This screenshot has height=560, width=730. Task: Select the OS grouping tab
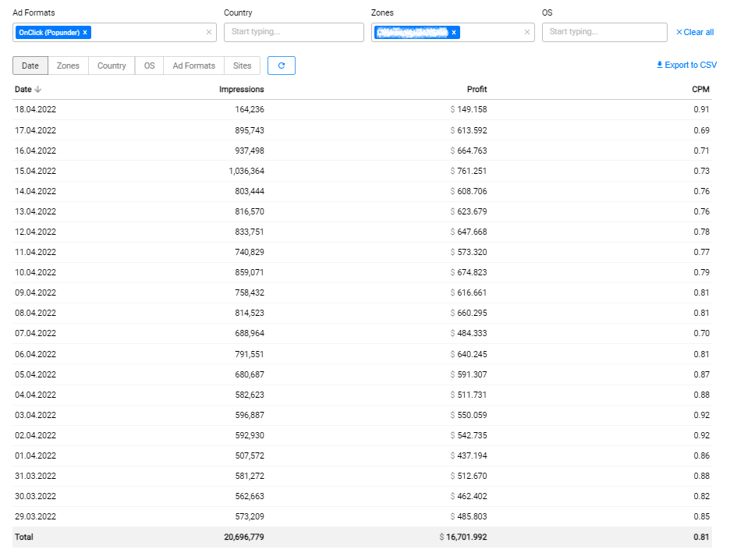(x=150, y=66)
